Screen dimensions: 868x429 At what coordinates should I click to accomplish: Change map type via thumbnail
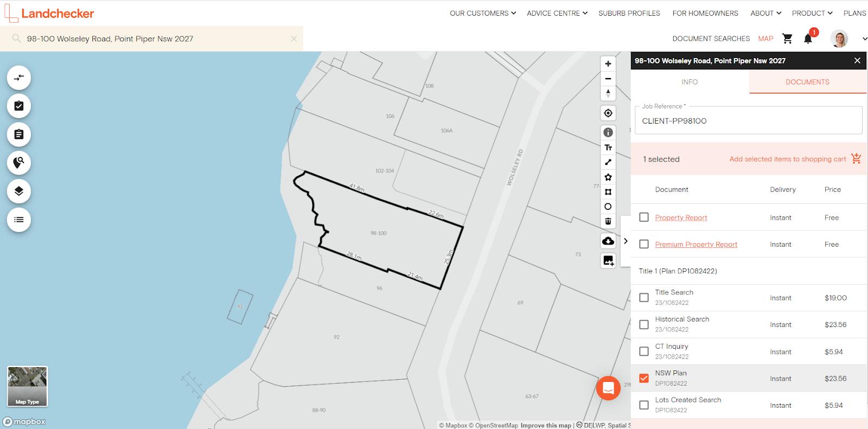click(x=27, y=386)
